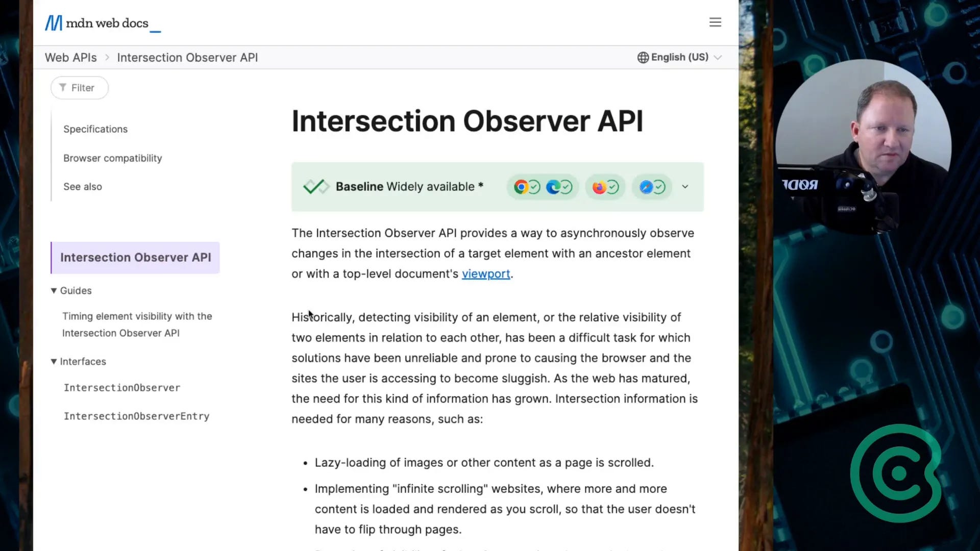980x551 pixels.
Task: Expand the Baseline availability details chevron
Action: pyautogui.click(x=685, y=187)
